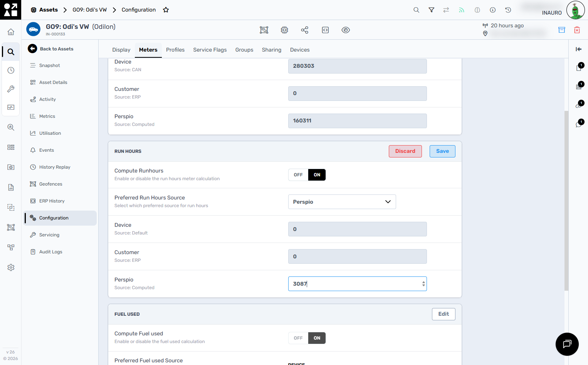Open the Devices tab

tap(300, 50)
